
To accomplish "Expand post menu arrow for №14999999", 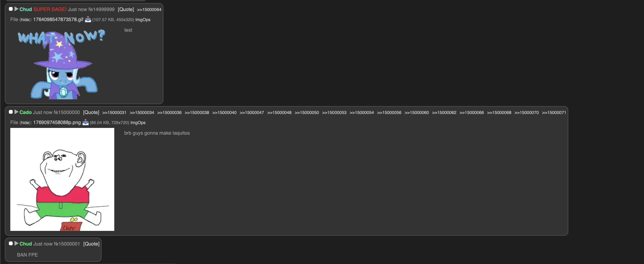I will coord(17,9).
